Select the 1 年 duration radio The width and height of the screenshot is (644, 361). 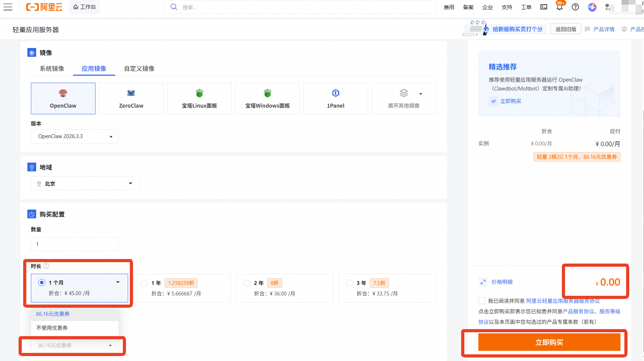144,283
